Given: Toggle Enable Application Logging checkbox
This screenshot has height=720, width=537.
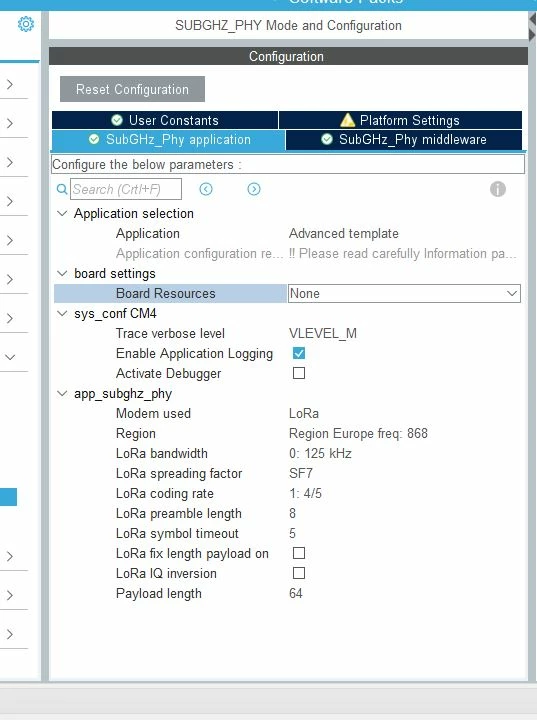Looking at the screenshot, I should coord(299,353).
